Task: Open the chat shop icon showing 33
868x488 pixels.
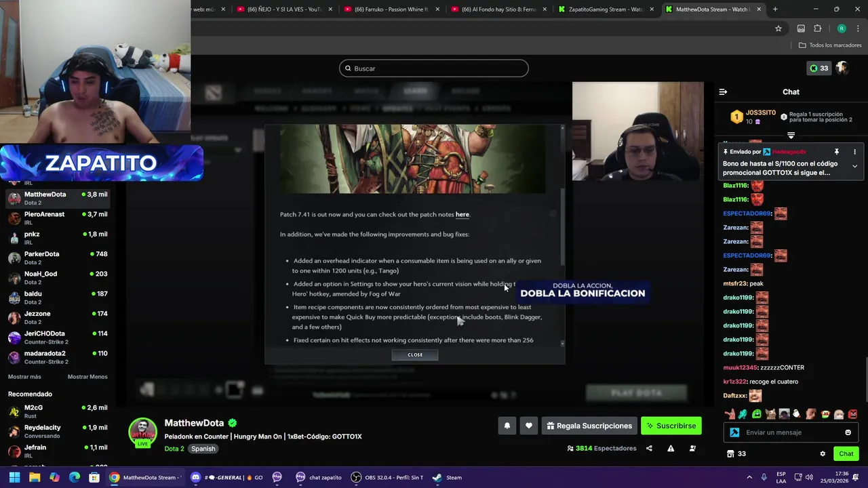Action: pyautogui.click(x=736, y=454)
